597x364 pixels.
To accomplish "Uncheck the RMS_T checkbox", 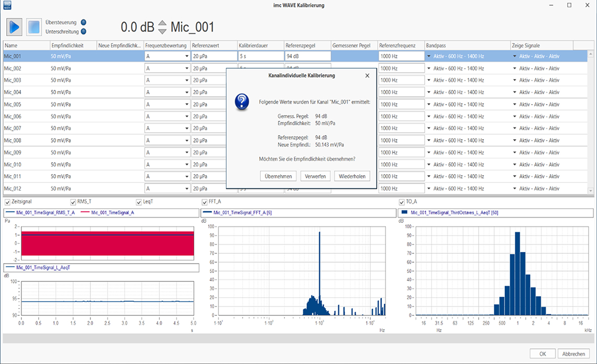I will [x=73, y=201].
